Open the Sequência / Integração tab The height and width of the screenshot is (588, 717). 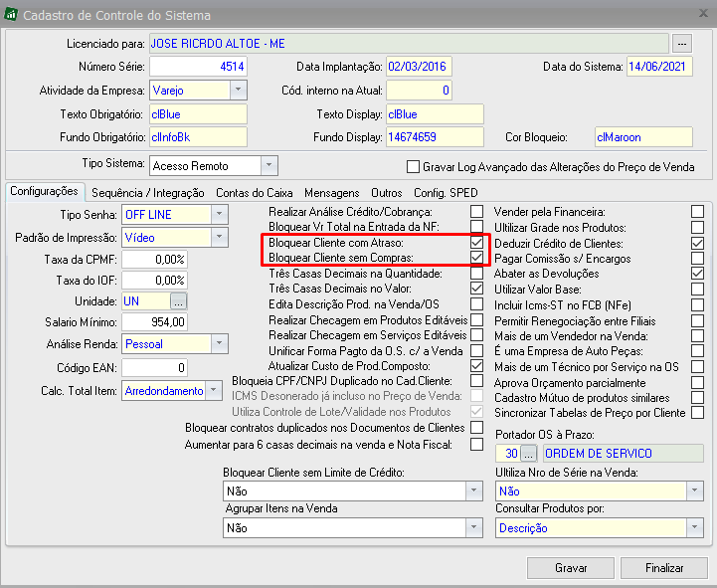click(x=148, y=193)
